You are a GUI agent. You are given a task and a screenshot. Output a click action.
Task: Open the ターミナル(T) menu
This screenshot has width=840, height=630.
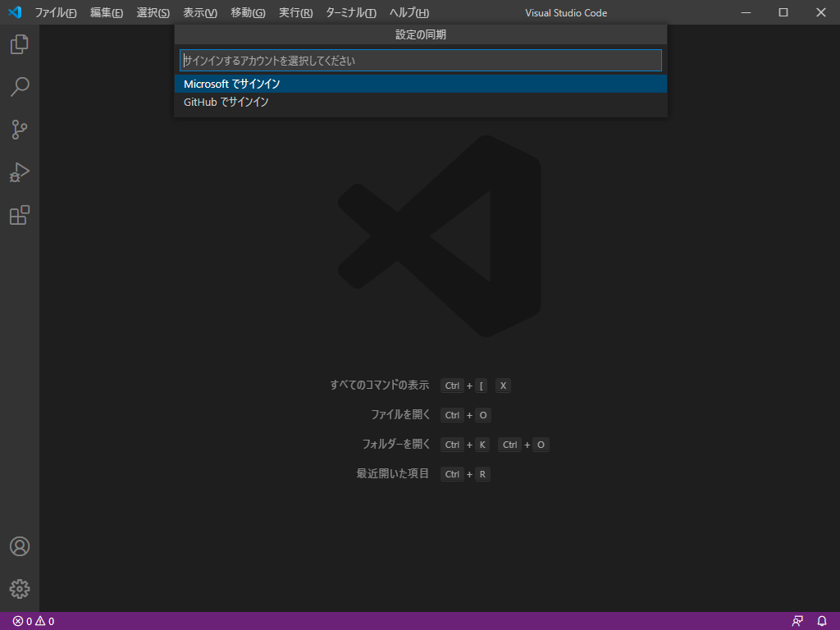pos(351,13)
